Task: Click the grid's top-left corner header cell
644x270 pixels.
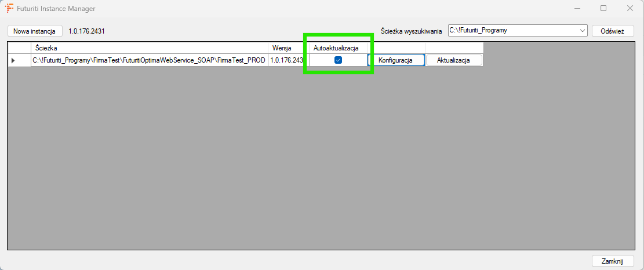Action: click(x=19, y=48)
